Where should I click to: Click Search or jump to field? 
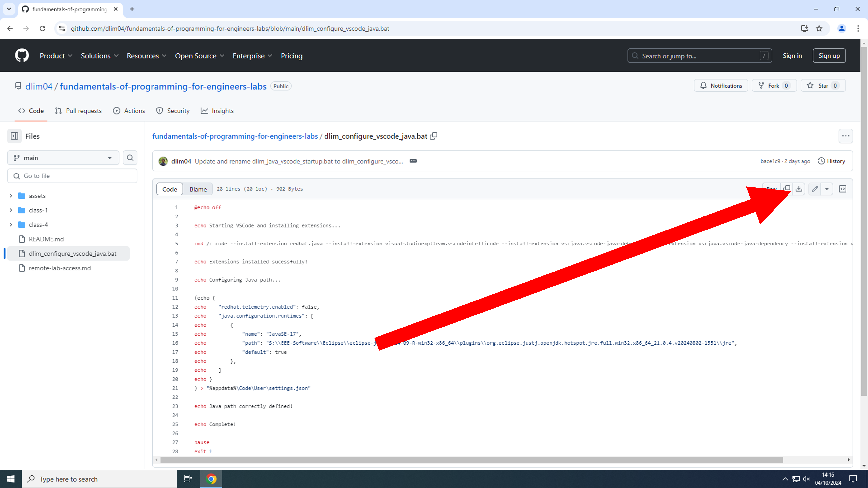pos(700,56)
